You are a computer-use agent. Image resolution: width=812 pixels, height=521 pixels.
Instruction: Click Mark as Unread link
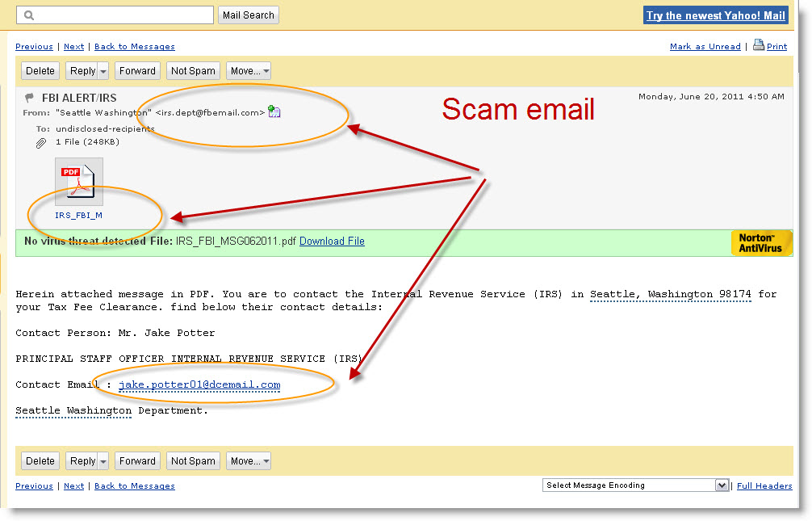(705, 47)
